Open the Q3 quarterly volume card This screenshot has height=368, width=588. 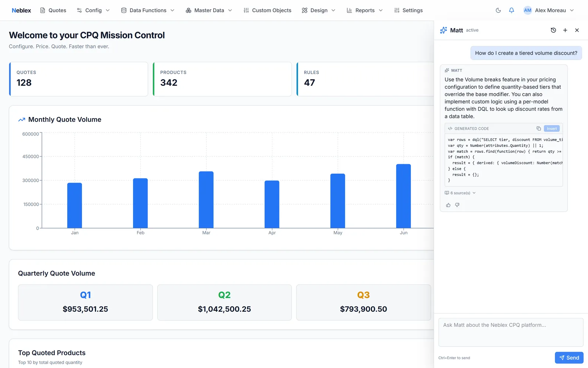tap(363, 302)
